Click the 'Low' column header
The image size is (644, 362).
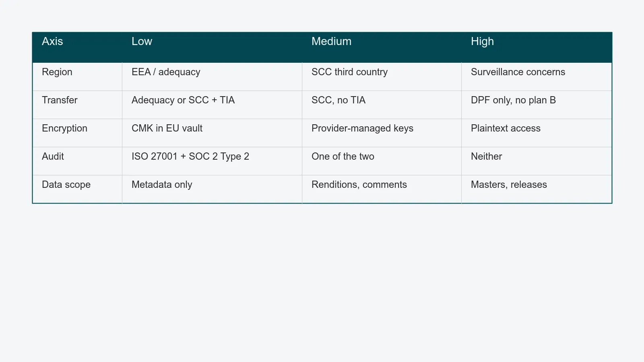212,47
